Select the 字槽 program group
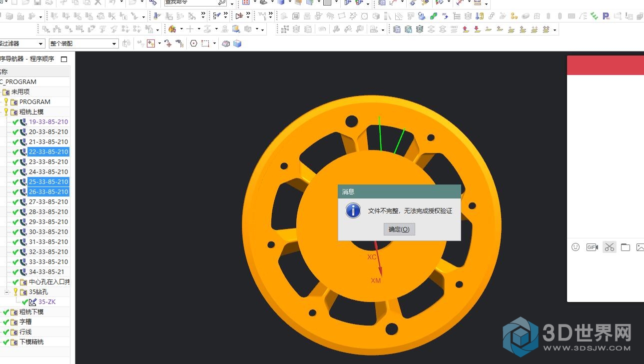The height and width of the screenshot is (364, 644). [25, 322]
